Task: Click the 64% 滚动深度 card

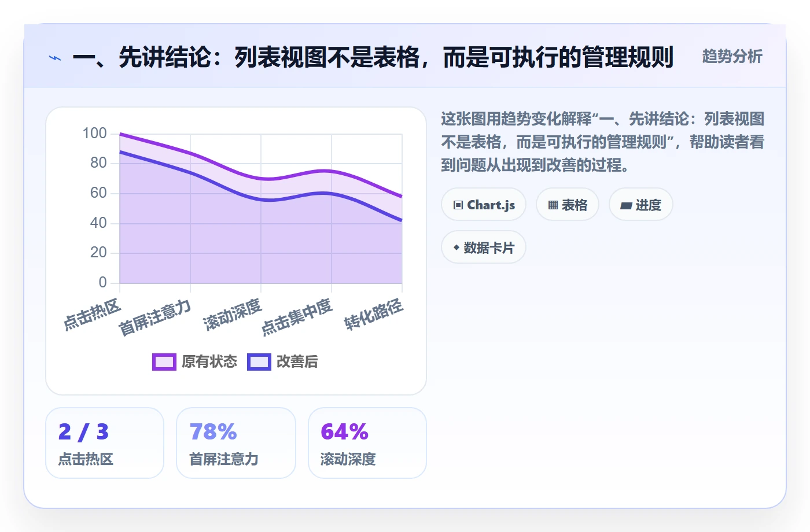Action: point(367,443)
